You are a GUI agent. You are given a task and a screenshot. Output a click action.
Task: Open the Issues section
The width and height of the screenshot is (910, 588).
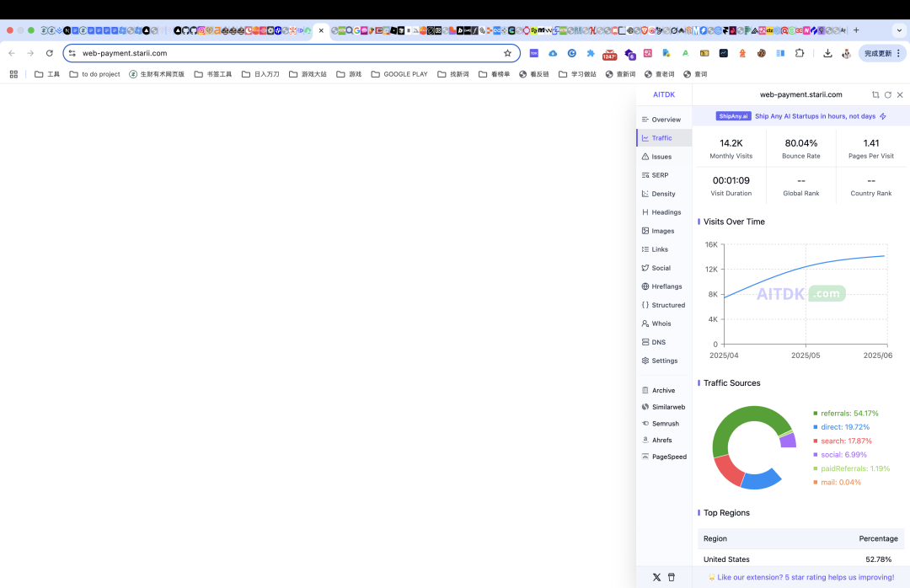click(664, 157)
